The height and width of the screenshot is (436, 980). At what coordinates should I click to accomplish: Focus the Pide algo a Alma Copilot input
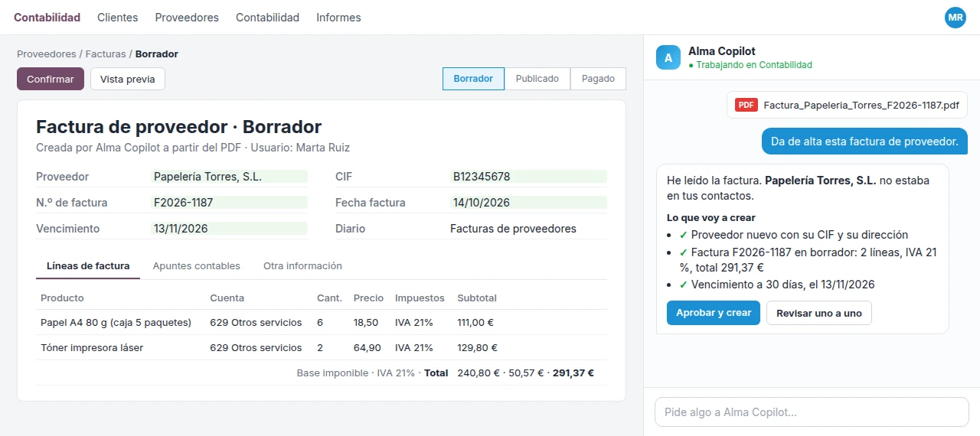pos(812,412)
